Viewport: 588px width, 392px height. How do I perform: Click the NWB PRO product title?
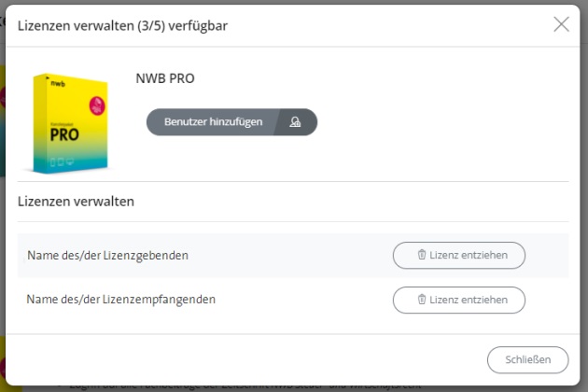(x=165, y=78)
